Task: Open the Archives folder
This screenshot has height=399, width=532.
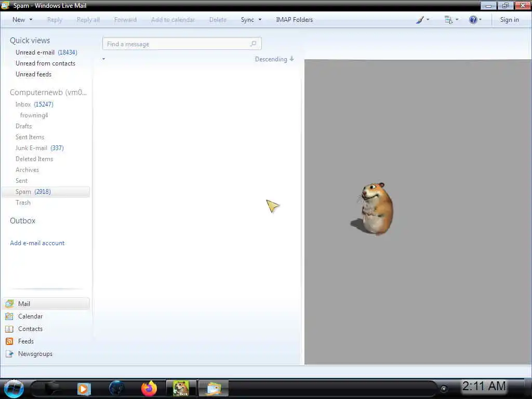Action: [x=27, y=170]
